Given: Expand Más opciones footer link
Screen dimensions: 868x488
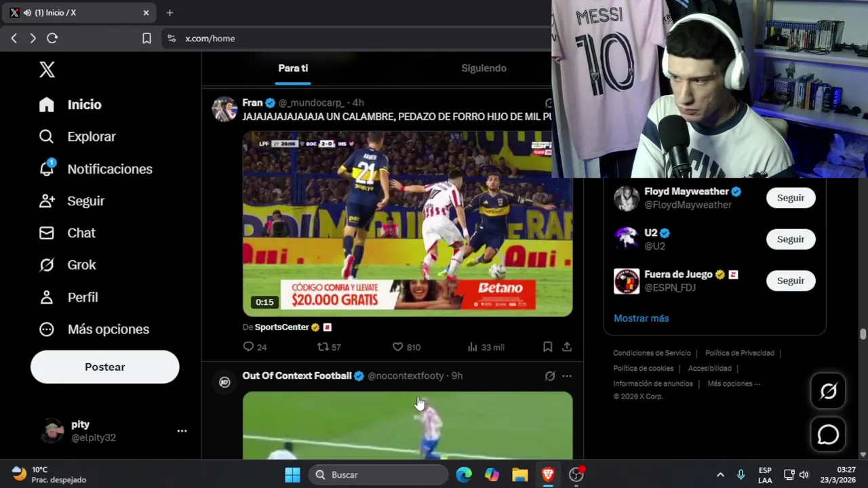Looking at the screenshot, I should click(734, 384).
